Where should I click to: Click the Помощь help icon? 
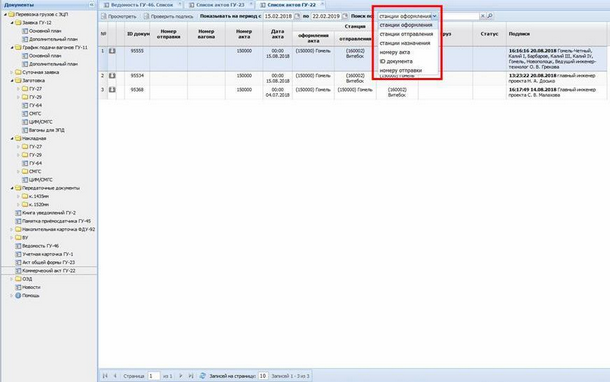(x=18, y=295)
